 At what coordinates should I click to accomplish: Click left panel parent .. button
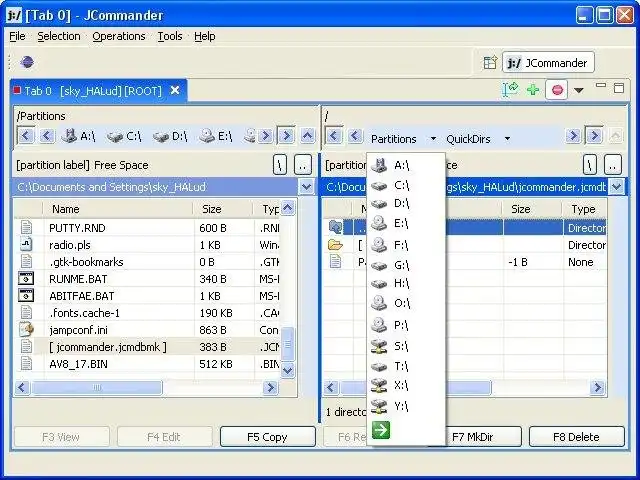tap(302, 165)
